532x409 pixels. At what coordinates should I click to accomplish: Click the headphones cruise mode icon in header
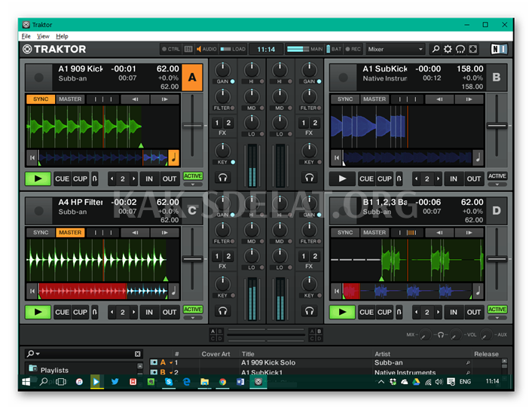460,49
